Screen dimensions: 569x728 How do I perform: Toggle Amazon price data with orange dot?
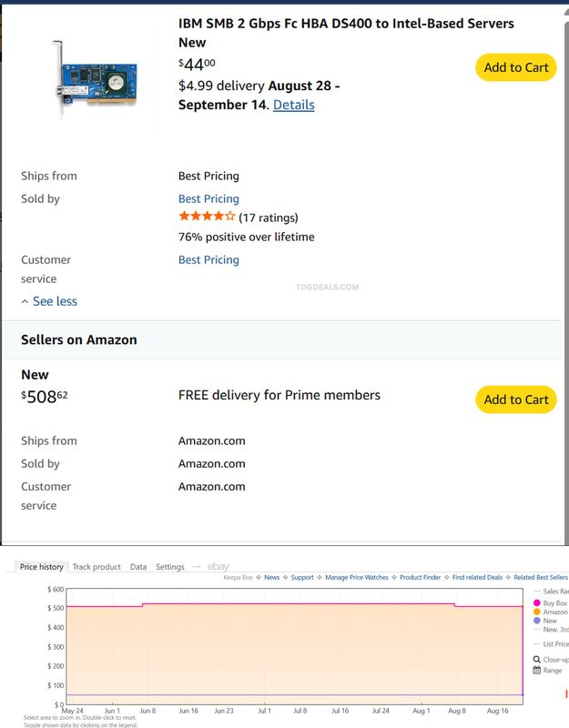(x=537, y=612)
